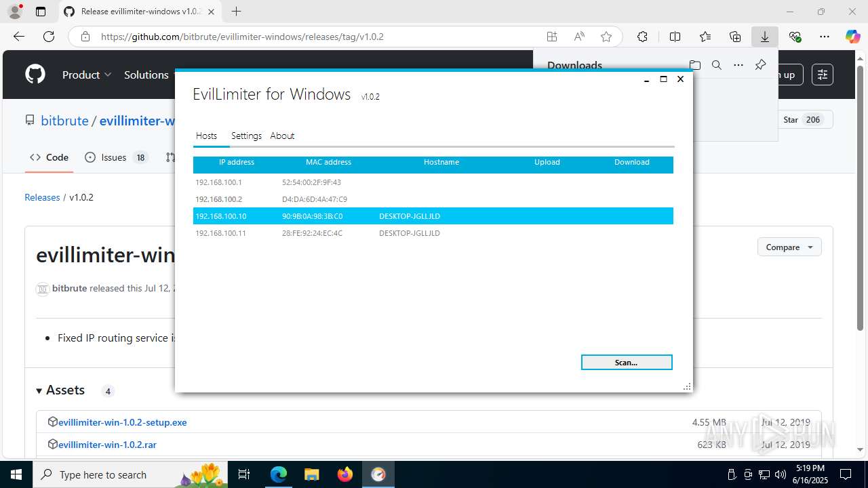Screen dimensions: 868x488
Task: Open the apps icon in address bar
Action: click(552, 37)
